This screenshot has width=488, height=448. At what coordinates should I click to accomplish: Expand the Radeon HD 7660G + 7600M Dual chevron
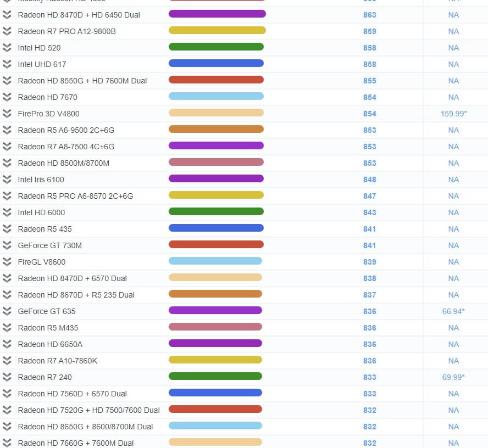click(x=7, y=444)
